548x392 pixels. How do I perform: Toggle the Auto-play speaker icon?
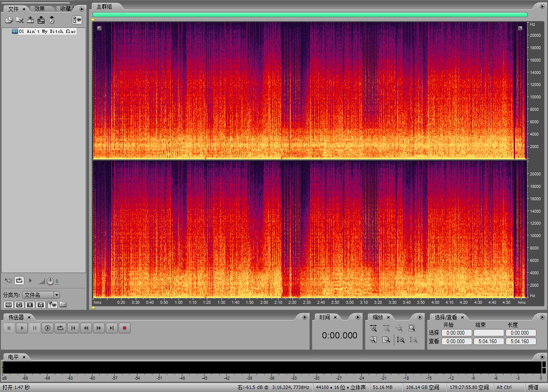tap(8, 281)
